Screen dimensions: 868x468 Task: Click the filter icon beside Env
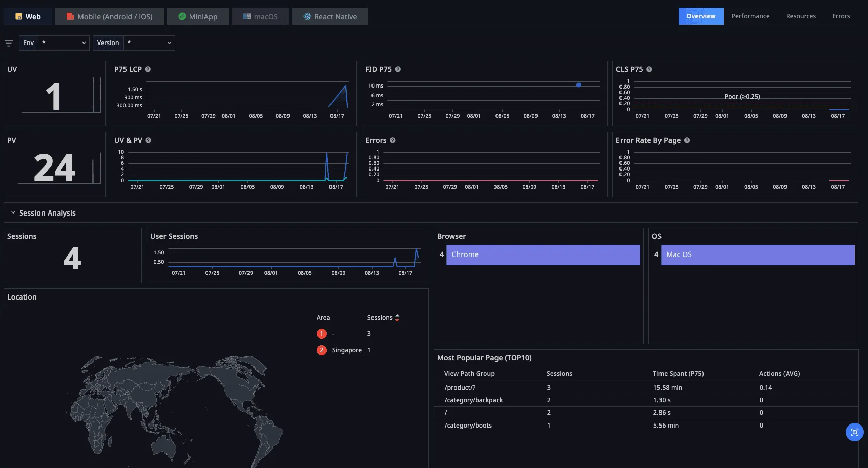9,43
